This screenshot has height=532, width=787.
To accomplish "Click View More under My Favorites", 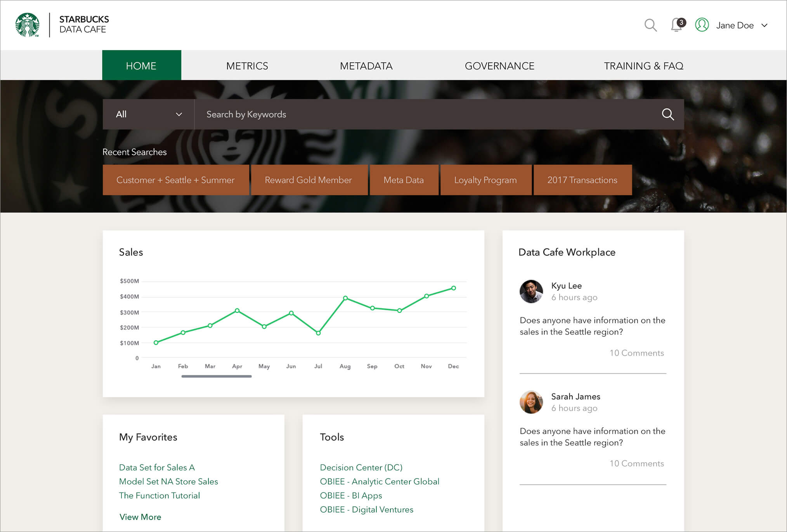I will (x=140, y=517).
